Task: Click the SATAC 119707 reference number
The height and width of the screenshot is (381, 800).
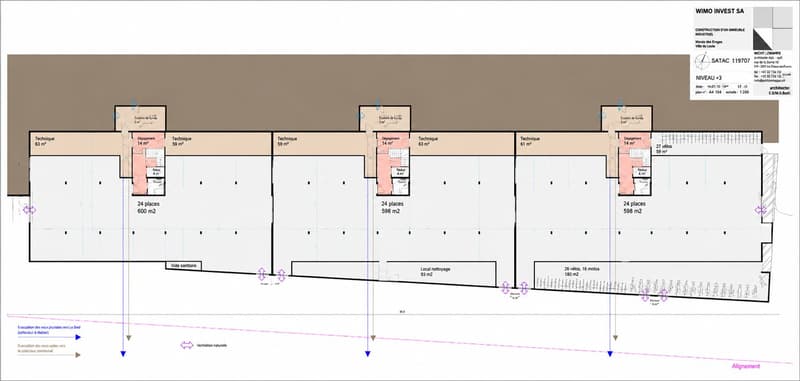Action: 732,61
